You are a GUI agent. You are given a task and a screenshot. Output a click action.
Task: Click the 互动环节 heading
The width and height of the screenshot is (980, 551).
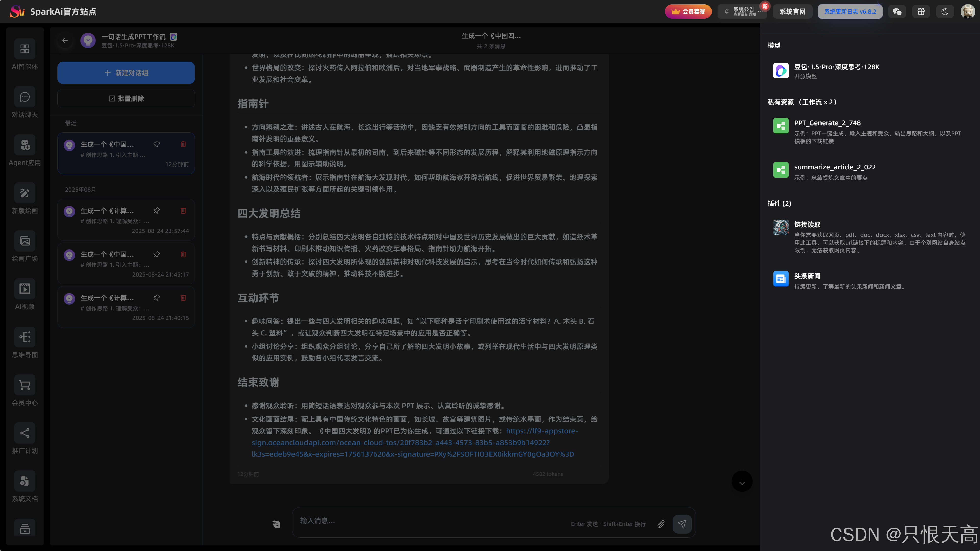click(258, 298)
